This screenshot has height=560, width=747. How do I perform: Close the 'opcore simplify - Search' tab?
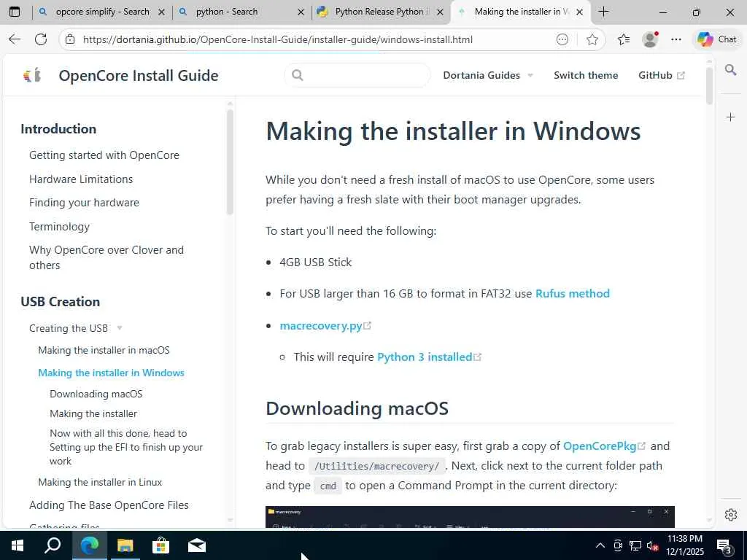click(161, 12)
